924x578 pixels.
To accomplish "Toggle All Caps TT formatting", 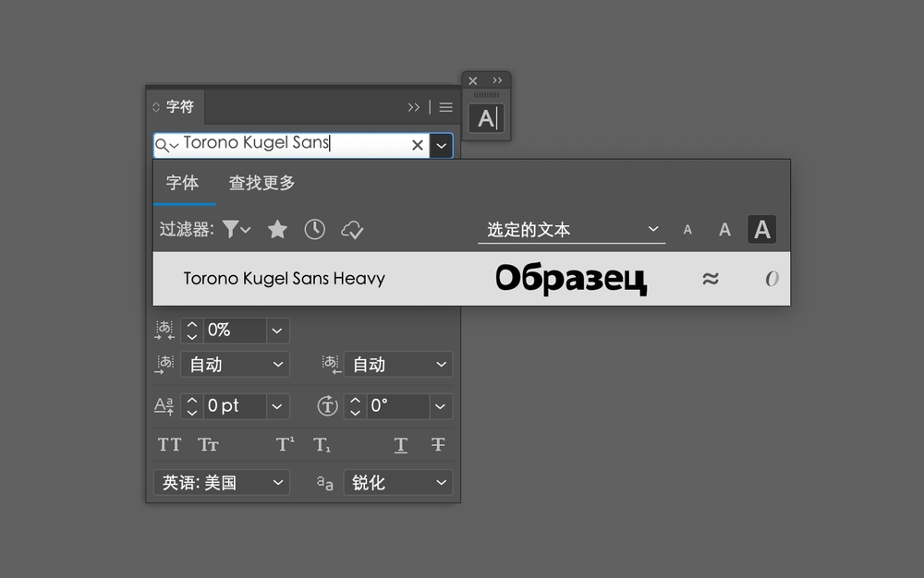I will click(x=170, y=444).
